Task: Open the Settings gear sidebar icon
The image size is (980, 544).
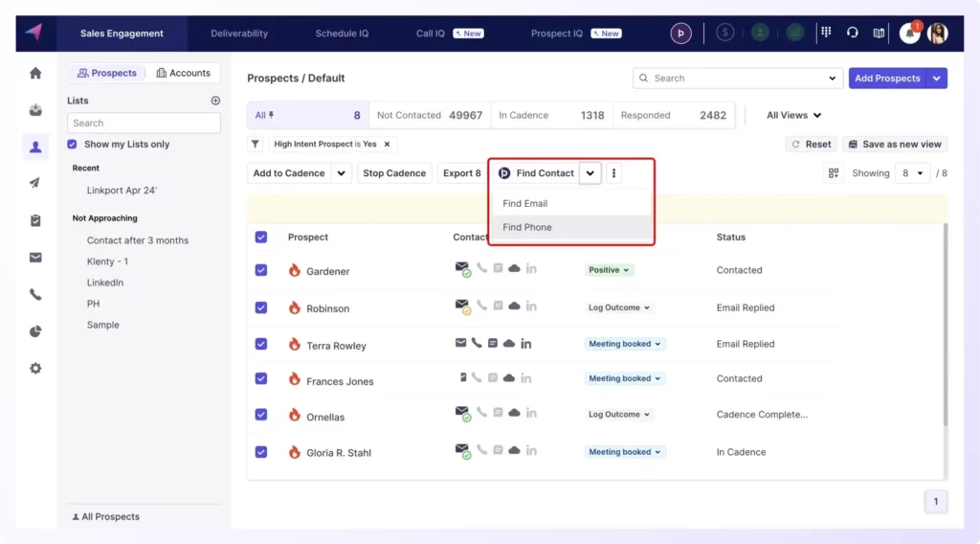Action: click(35, 369)
